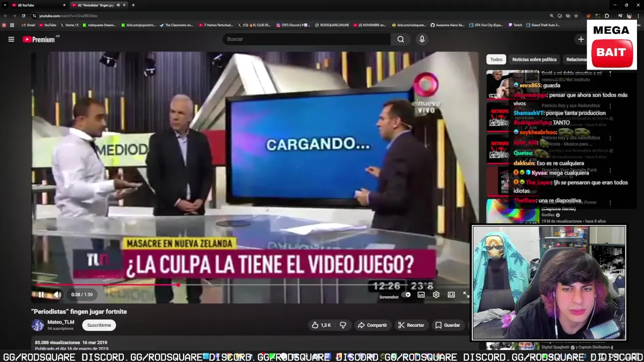Open the Twitch bookmark
The width and height of the screenshot is (644, 362).
pos(515,25)
